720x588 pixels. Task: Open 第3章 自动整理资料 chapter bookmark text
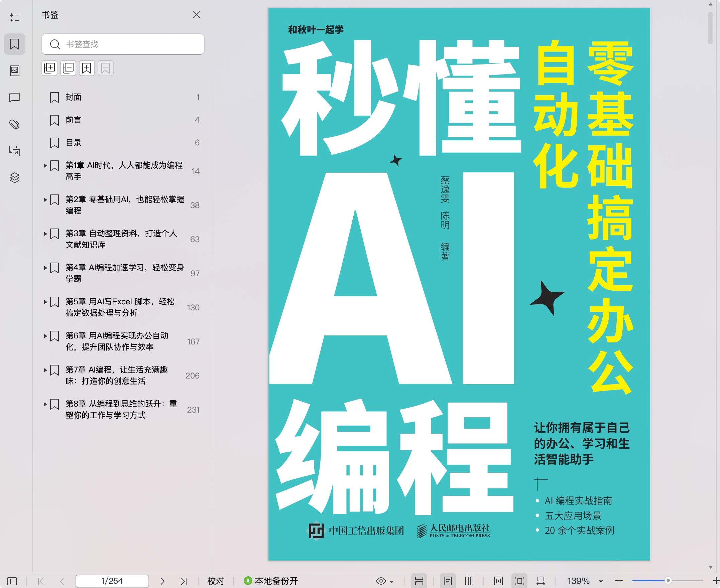[x=121, y=239]
